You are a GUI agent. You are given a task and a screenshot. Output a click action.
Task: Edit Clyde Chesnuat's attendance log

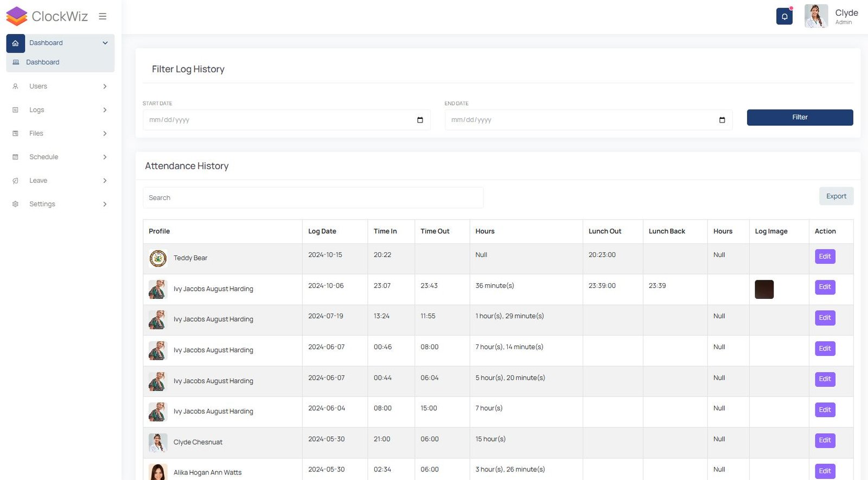[x=825, y=440]
